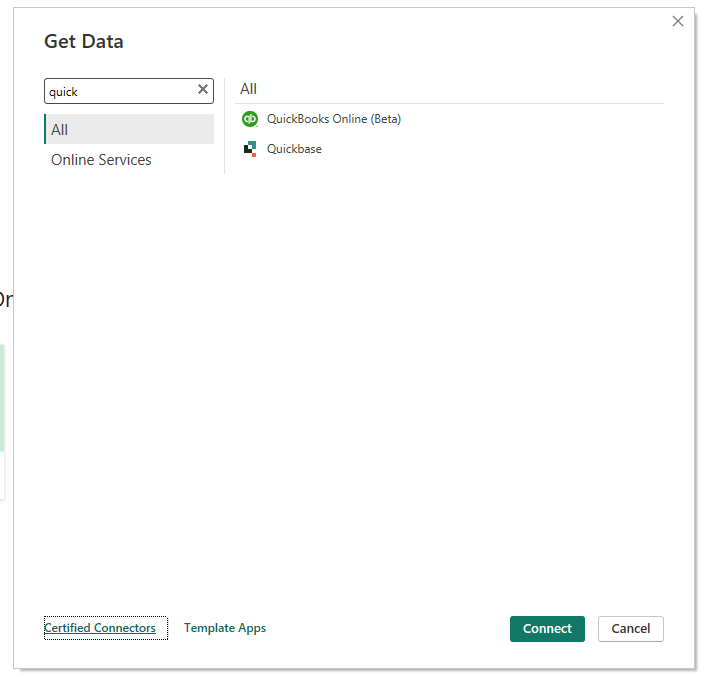Screen dimensions: 711x677
Task: Open the Certified Connectors link
Action: coord(100,628)
